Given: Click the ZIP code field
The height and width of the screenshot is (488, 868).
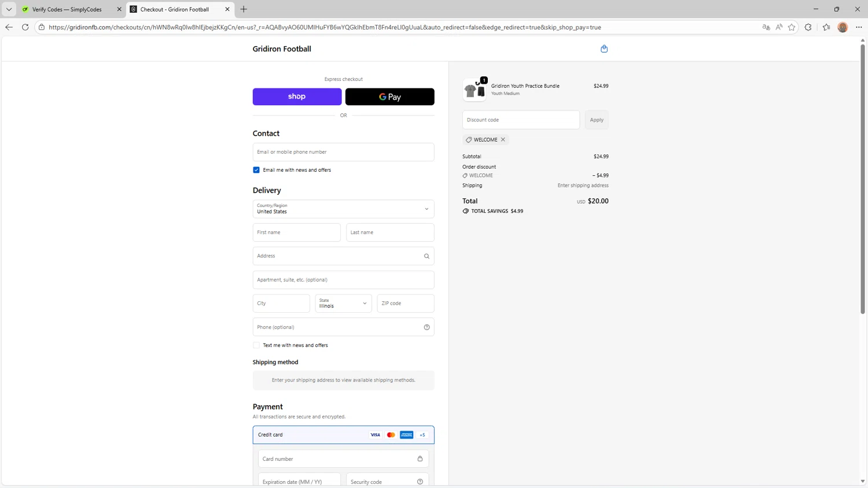Looking at the screenshot, I should [x=406, y=303].
